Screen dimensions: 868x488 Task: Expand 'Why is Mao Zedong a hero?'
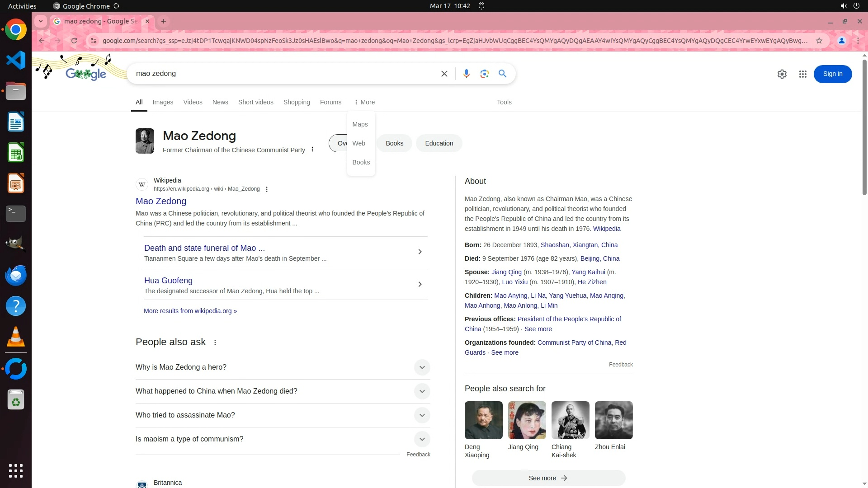[x=422, y=367]
